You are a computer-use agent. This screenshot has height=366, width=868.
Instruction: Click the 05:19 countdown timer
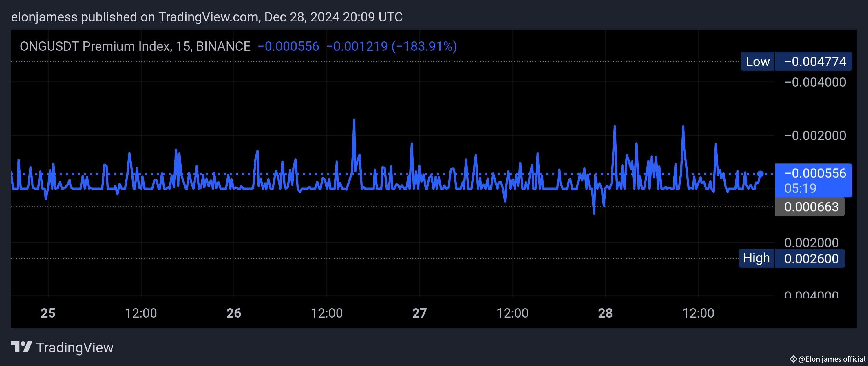pyautogui.click(x=800, y=188)
